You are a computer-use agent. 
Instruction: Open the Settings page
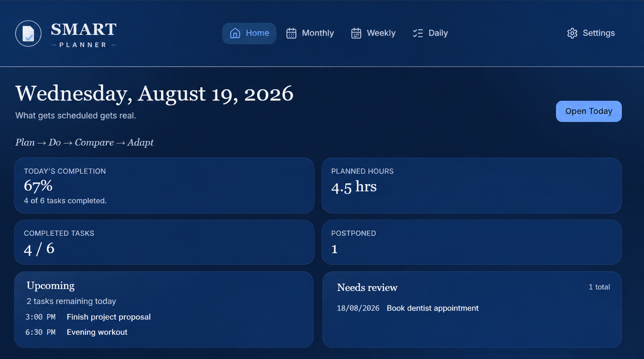591,33
